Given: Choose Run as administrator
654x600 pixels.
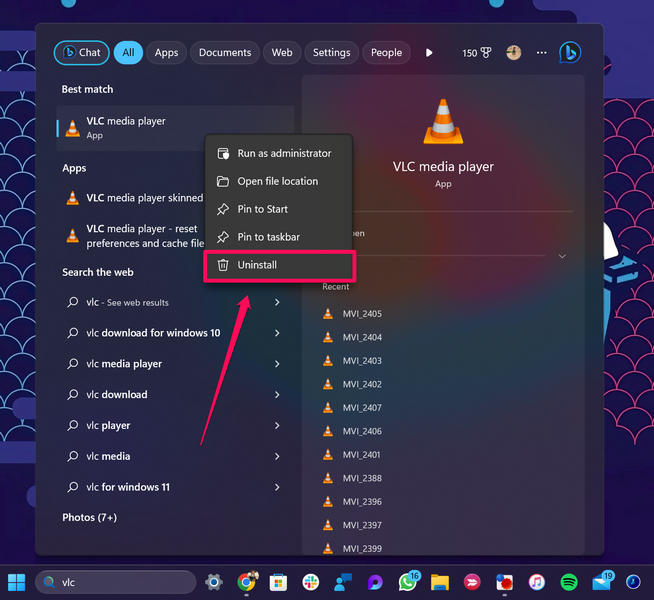Looking at the screenshot, I should tap(283, 154).
